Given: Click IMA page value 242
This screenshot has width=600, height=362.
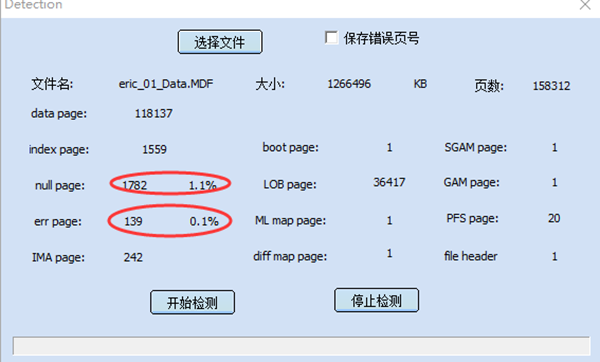Looking at the screenshot, I should click(133, 257).
